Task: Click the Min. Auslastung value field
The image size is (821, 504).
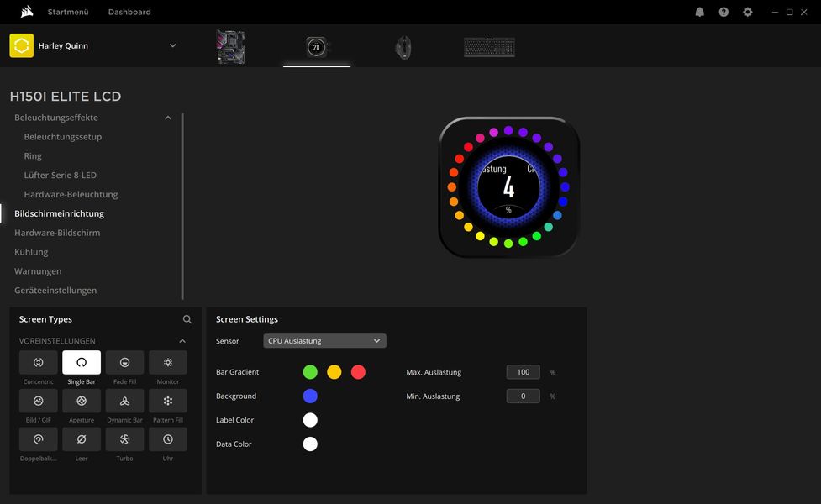Action: (523, 396)
